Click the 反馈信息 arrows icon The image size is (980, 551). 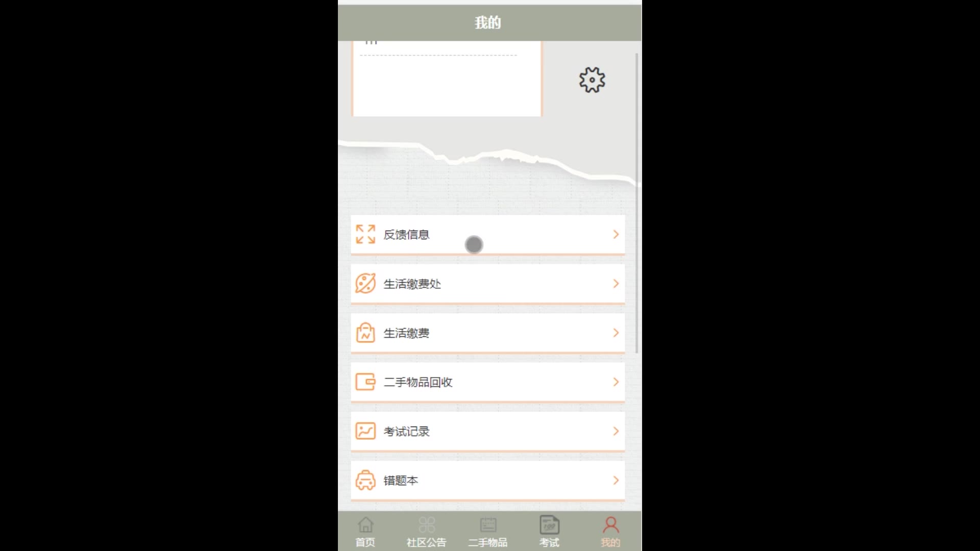tap(365, 234)
